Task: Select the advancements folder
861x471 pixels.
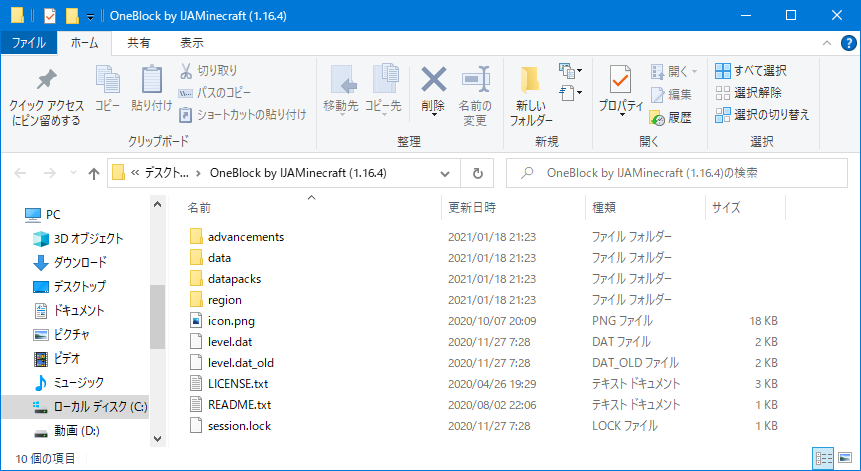Action: tap(245, 237)
